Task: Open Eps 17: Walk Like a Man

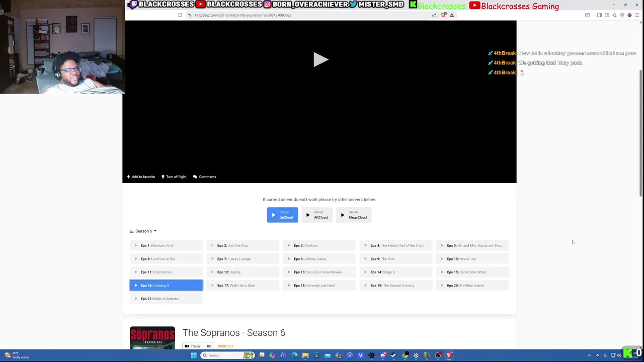Action: pos(243,286)
